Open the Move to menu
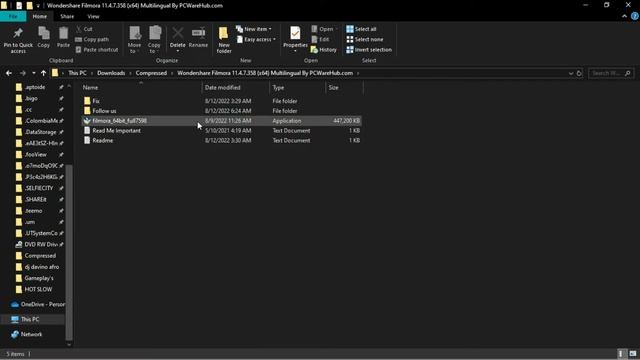The image size is (640, 360). [x=134, y=40]
